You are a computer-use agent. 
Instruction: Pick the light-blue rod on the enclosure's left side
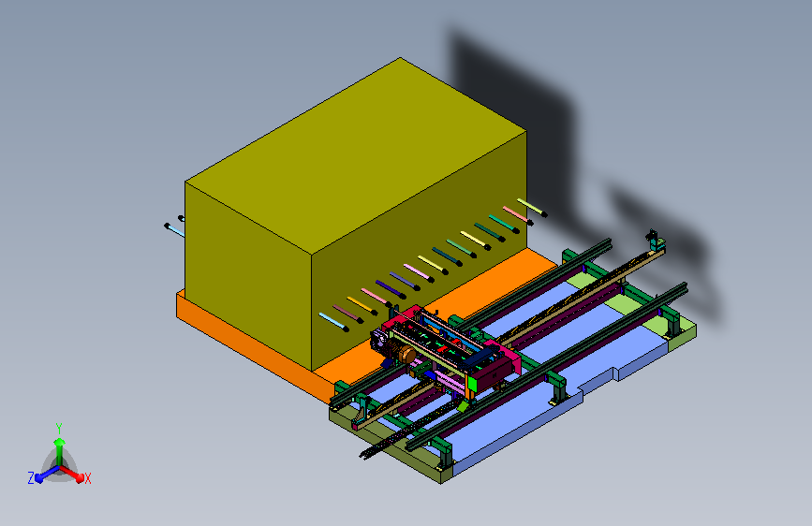(x=174, y=230)
